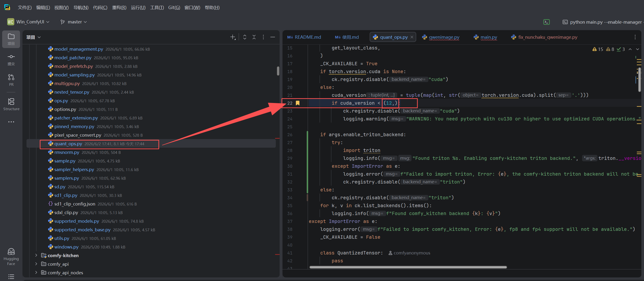Viewport: 644px width, 281px height.
Task: Click the editor horizontal scrollbar
Action: [x=408, y=267]
